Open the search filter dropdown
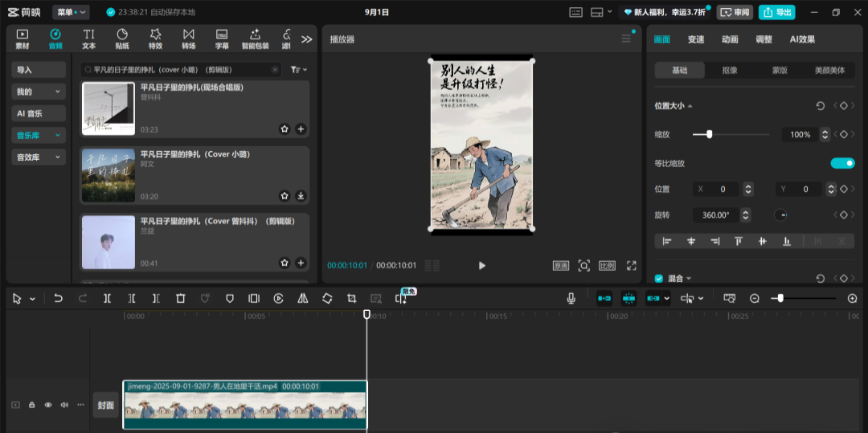The width and height of the screenshot is (868, 433). pos(299,70)
